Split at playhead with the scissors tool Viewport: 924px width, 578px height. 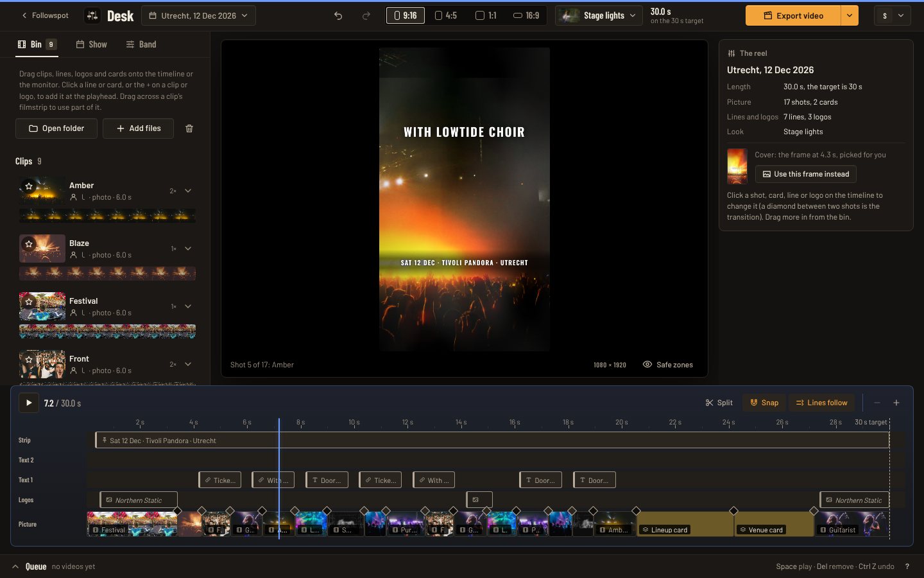point(719,403)
